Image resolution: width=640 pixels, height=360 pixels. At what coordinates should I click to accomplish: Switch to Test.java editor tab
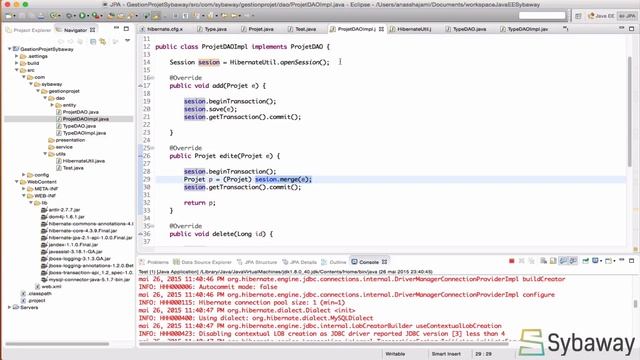(x=302, y=29)
